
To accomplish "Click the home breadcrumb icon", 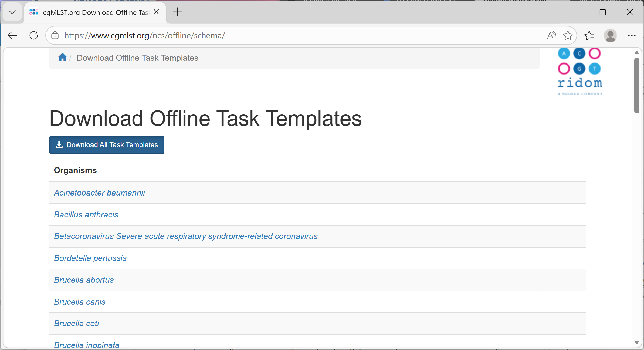I will click(x=62, y=58).
